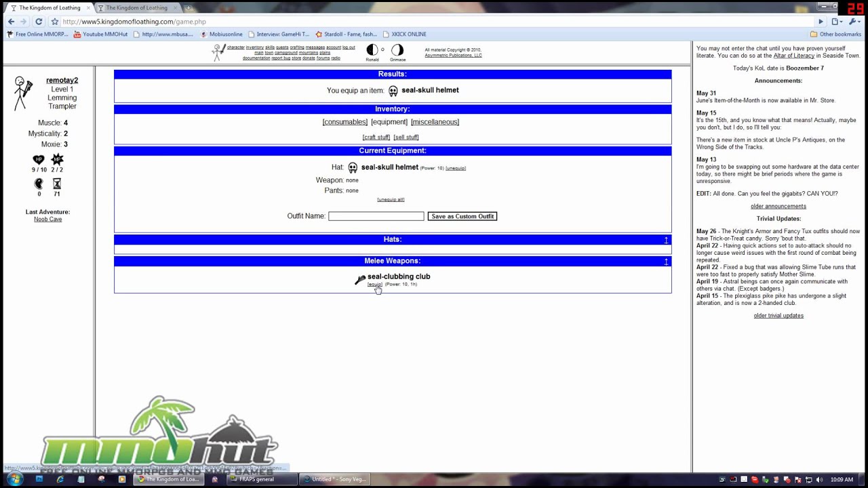Collapse the Melee Weapons section arrow
868x488 pixels.
pos(666,262)
